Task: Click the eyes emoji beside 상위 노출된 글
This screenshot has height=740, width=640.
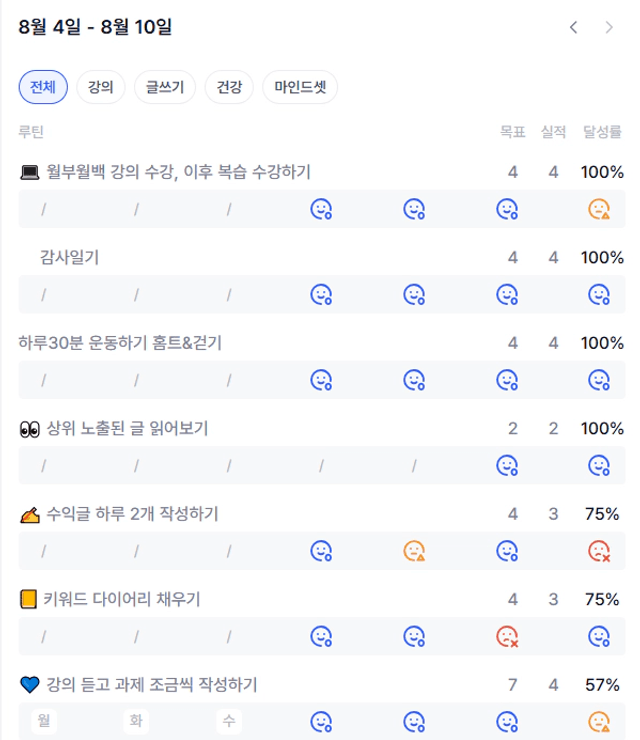Action: tap(29, 429)
